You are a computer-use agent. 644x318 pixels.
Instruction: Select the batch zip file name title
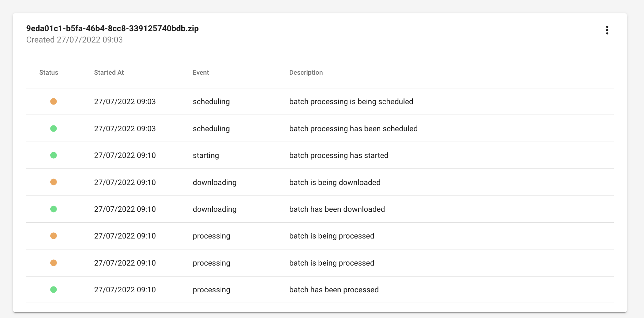pyautogui.click(x=112, y=28)
